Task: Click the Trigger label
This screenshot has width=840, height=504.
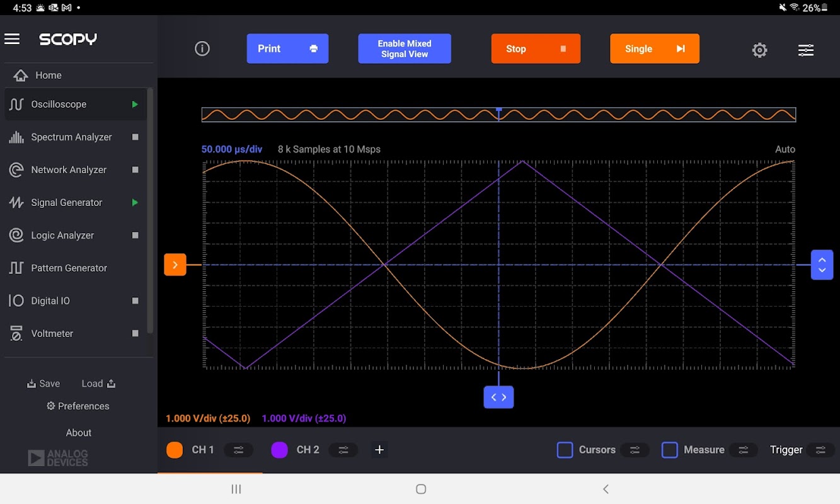Action: coord(786,450)
